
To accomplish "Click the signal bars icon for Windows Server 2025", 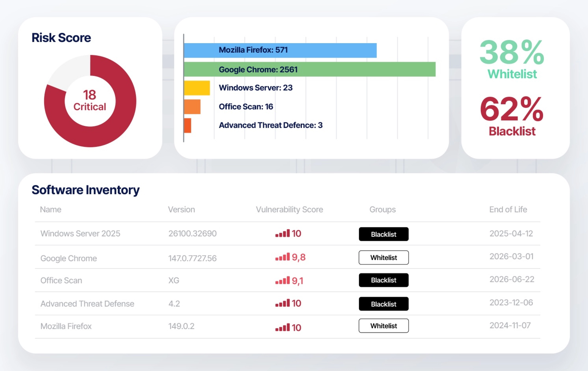I will (282, 233).
